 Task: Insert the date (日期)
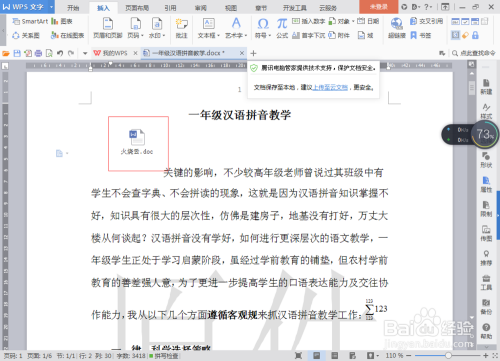click(368, 21)
